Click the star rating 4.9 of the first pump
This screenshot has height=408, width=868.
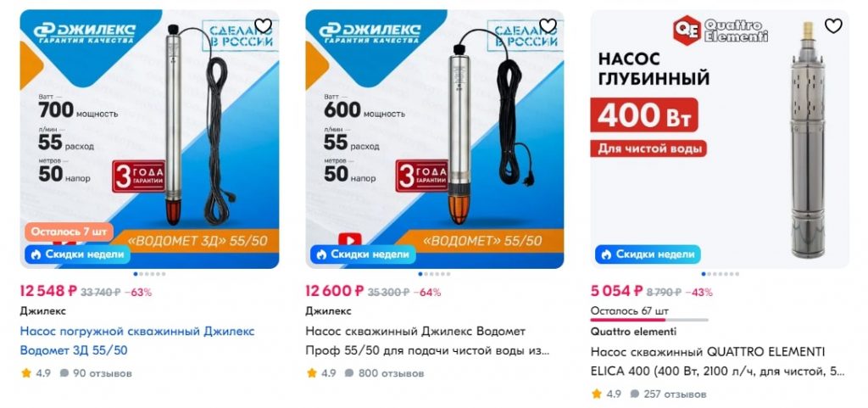[36, 373]
